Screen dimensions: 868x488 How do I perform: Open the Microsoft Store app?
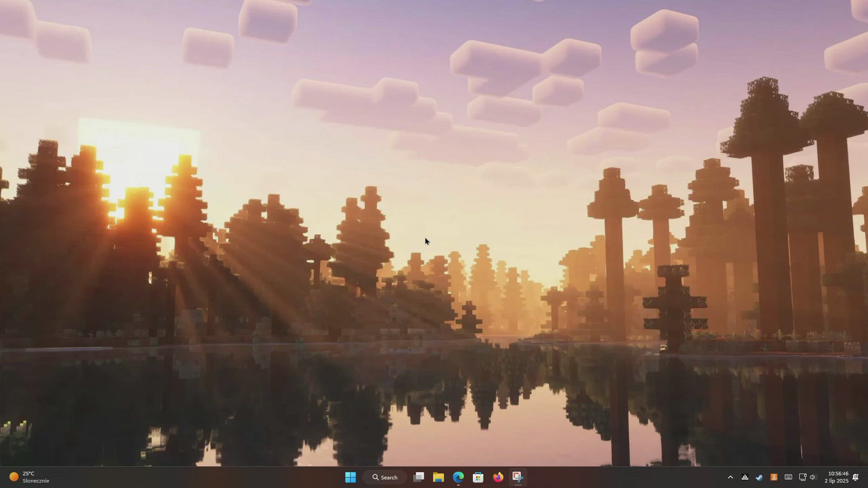coord(478,477)
